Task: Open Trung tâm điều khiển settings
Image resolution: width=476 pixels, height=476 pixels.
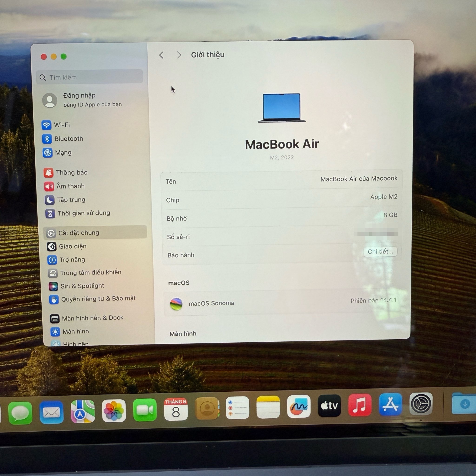Action: 85,273
